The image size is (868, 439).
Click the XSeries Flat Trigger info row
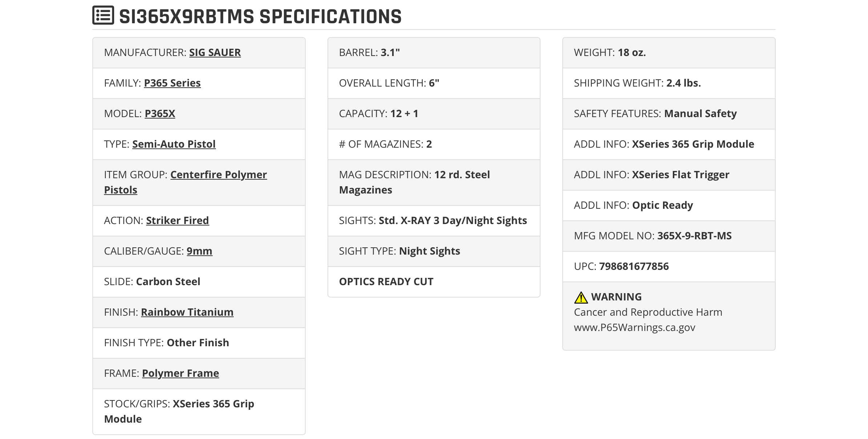click(669, 175)
